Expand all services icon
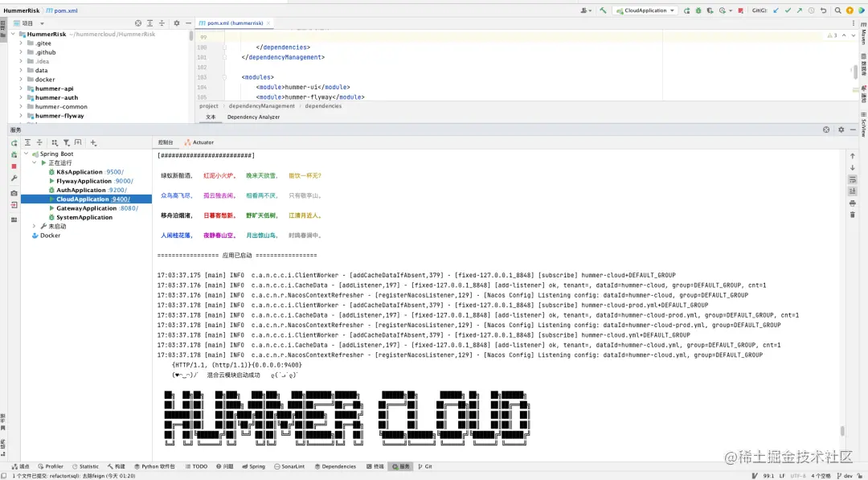868x480 pixels. 27,143
